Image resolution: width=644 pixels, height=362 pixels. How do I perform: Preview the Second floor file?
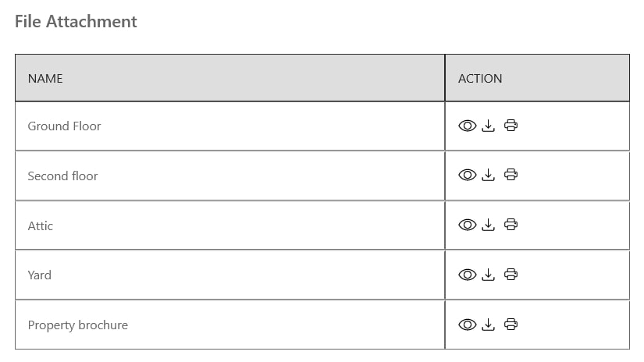click(467, 176)
